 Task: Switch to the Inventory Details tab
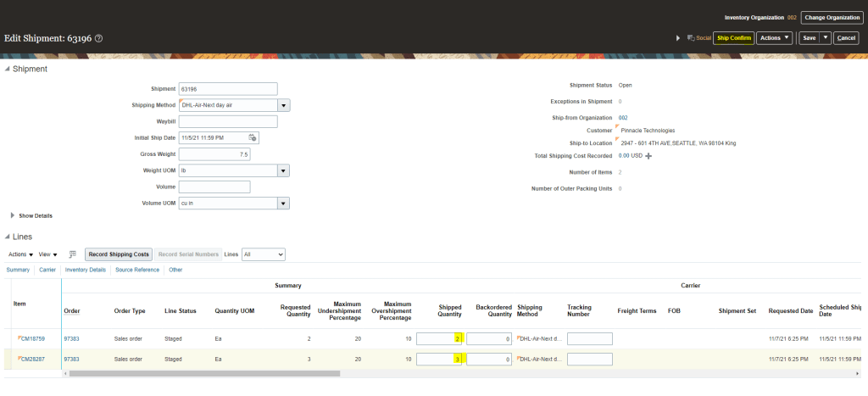(86, 270)
